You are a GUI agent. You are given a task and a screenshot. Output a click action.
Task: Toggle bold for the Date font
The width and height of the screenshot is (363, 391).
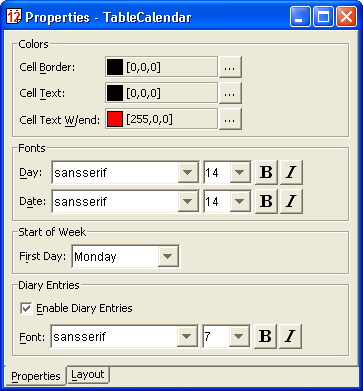coord(266,201)
